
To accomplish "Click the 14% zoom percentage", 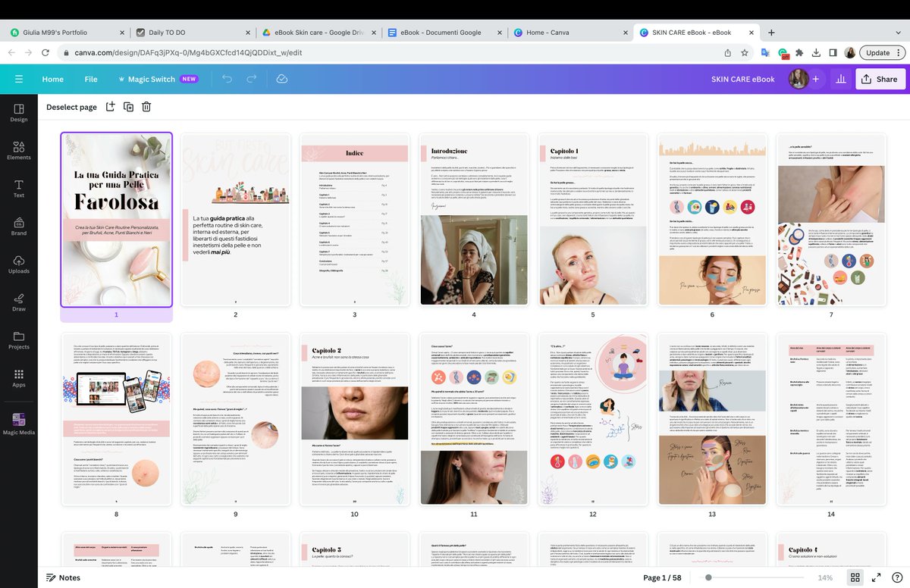I will pyautogui.click(x=825, y=577).
